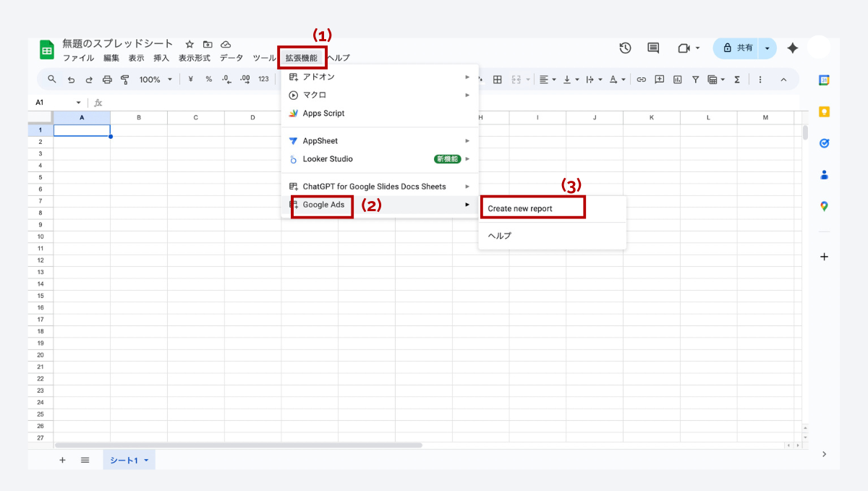Open more number formats 123
Screen dimensions: 868x491
click(x=263, y=80)
